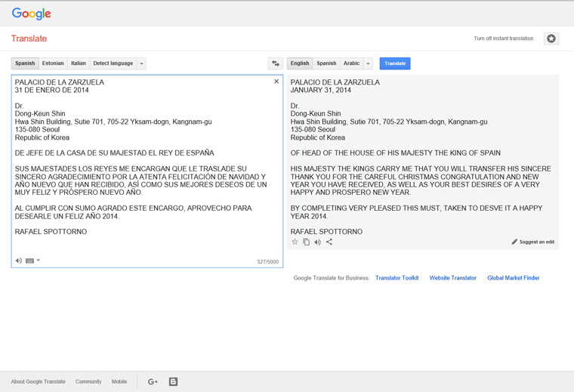This screenshot has width=574, height=392.
Task: Click the Google logo
Action: (31, 14)
